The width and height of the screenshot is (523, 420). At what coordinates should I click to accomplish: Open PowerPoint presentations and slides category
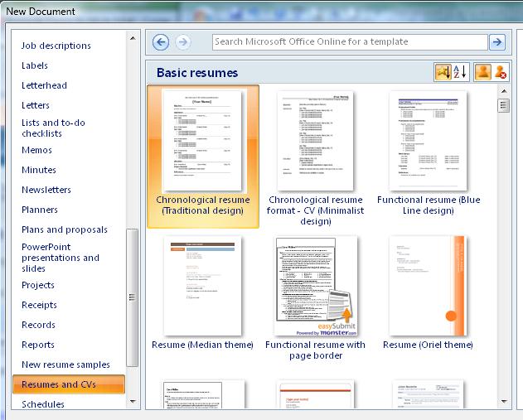coord(61,258)
